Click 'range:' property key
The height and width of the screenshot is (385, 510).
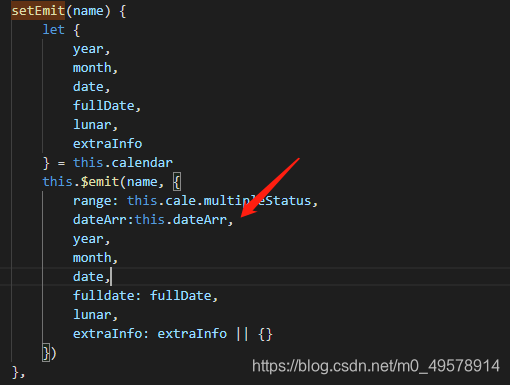96,201
